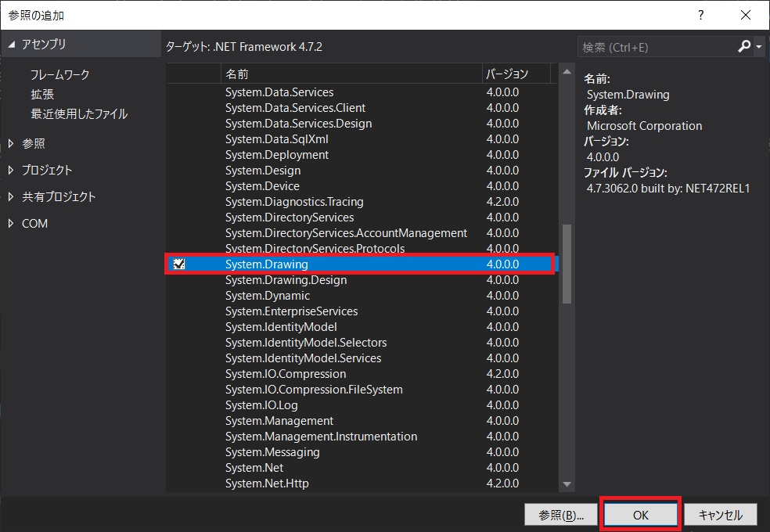
Task: Expand the COM category
Action: [x=11, y=223]
